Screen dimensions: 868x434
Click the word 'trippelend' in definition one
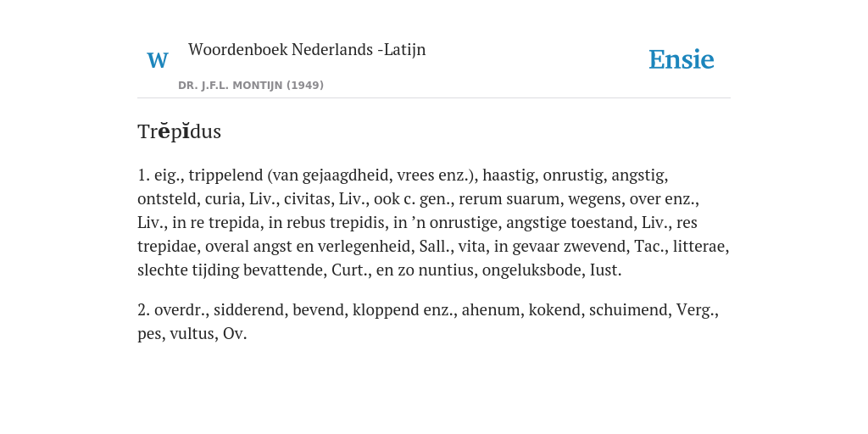coord(225,175)
